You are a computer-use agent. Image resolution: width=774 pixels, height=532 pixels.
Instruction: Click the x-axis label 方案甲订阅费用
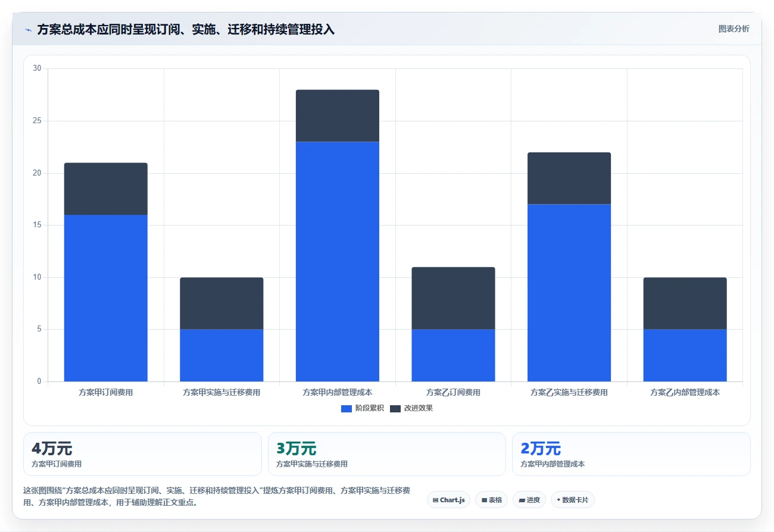tap(106, 393)
